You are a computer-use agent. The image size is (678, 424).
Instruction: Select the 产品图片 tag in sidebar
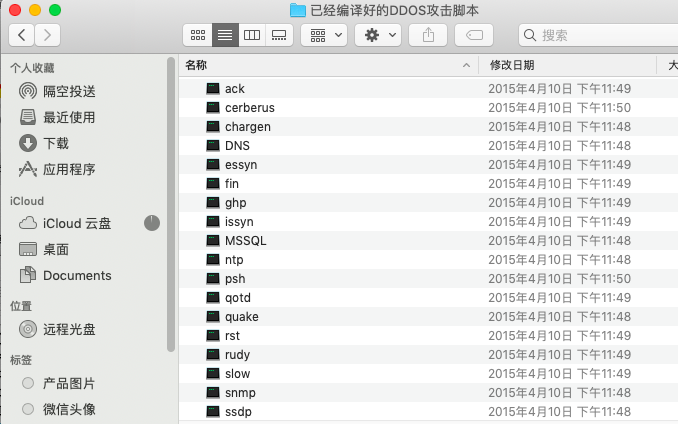(58, 383)
